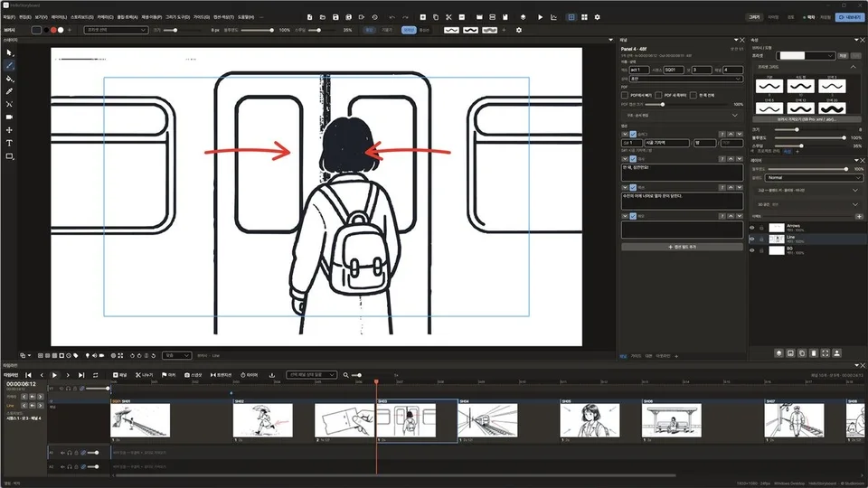Switch to the 그리기 workspace tab
Viewport: 868px width, 488px height.
click(754, 17)
